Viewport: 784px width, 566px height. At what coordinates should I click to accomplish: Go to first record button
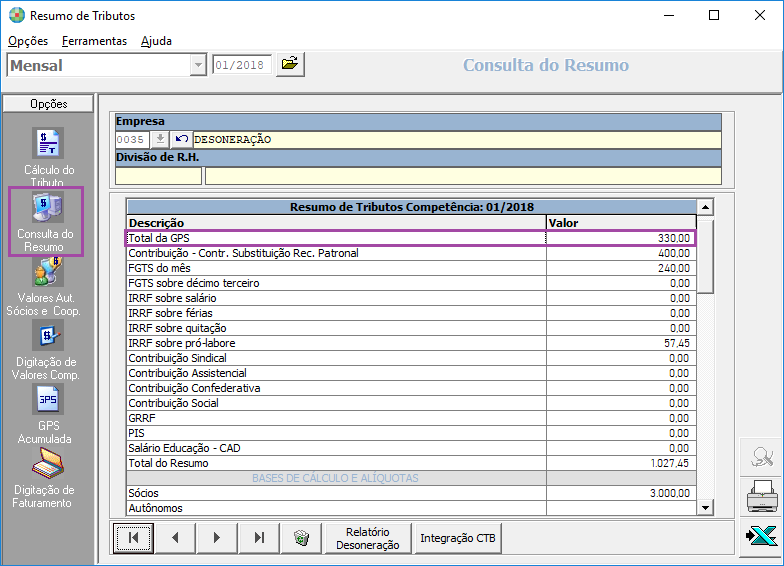[133, 538]
